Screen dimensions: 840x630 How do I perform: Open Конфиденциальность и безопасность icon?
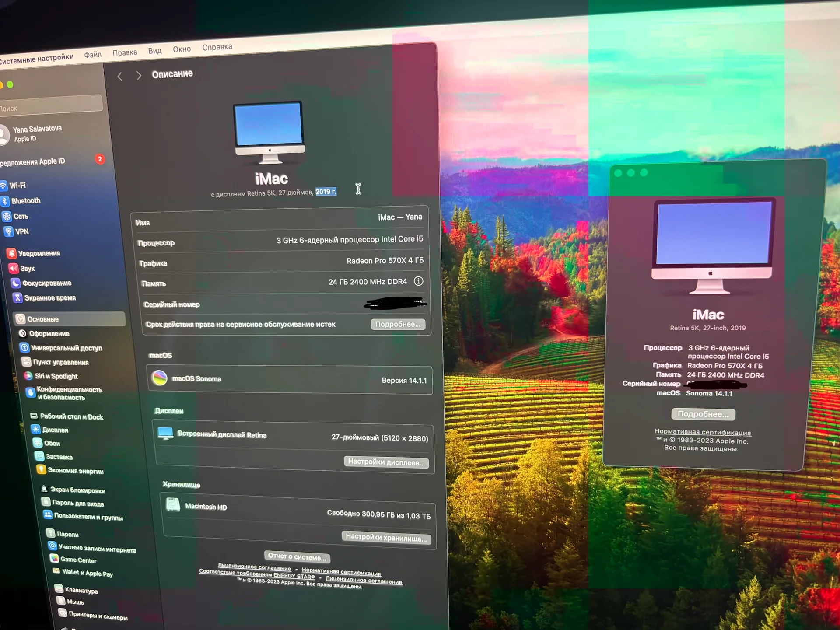(30, 392)
